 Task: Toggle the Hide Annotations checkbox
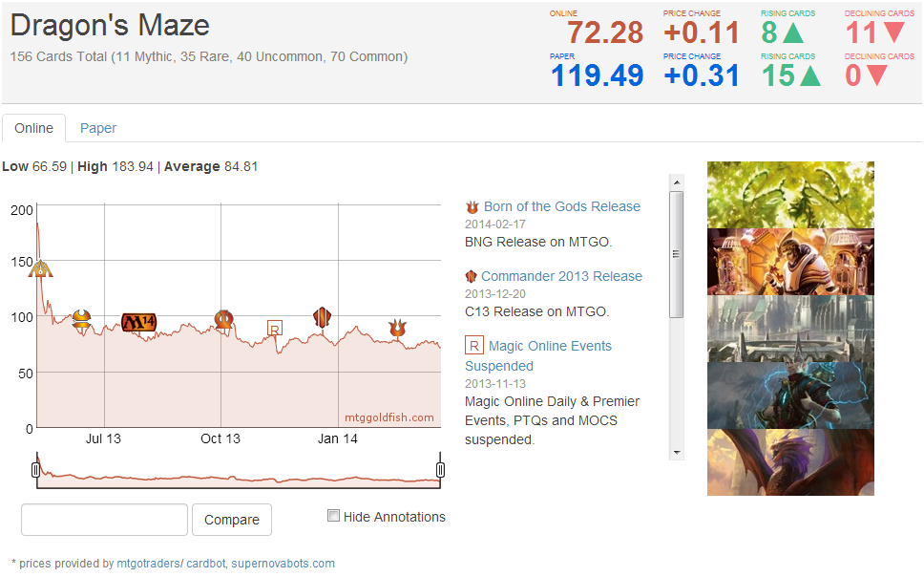tap(333, 516)
